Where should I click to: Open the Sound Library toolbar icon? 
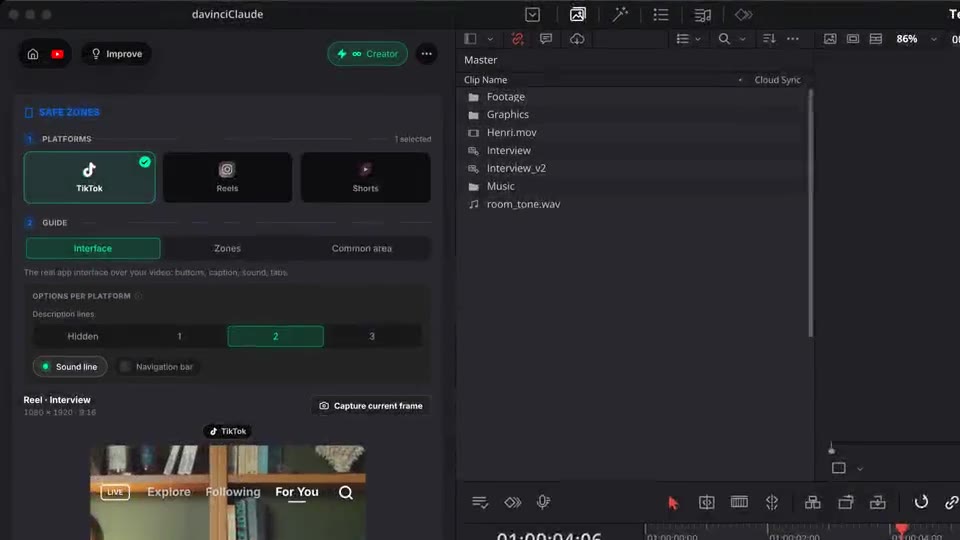click(702, 15)
